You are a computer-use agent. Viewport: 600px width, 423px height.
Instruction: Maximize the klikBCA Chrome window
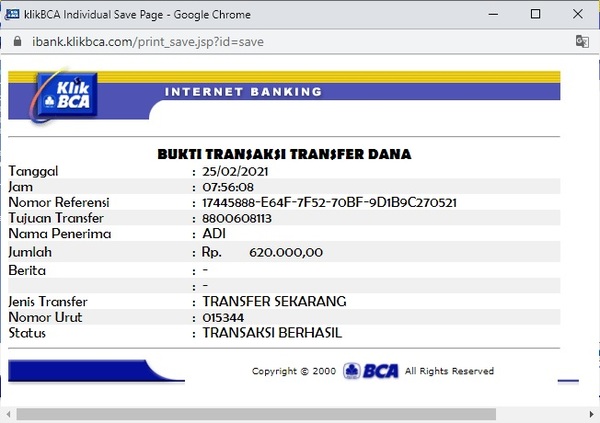point(535,14)
